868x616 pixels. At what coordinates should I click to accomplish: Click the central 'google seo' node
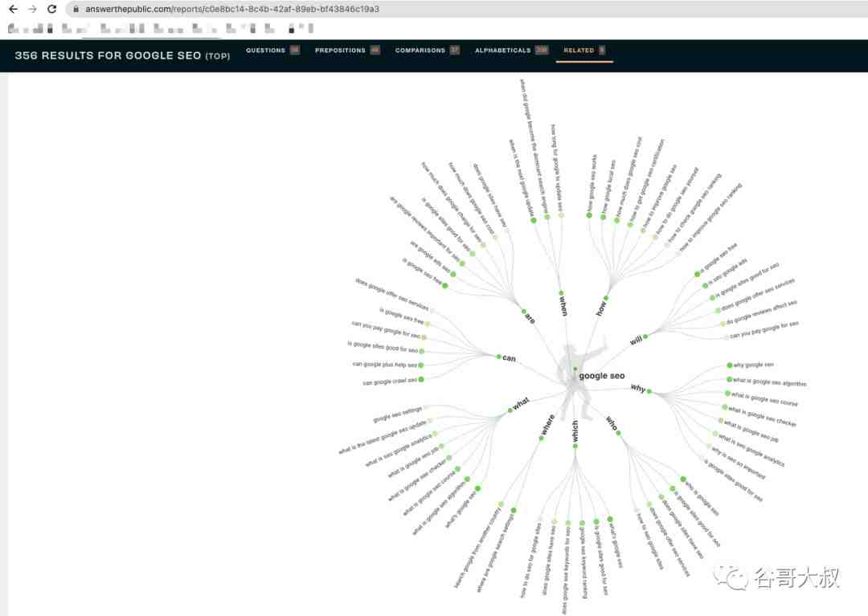[x=601, y=375]
